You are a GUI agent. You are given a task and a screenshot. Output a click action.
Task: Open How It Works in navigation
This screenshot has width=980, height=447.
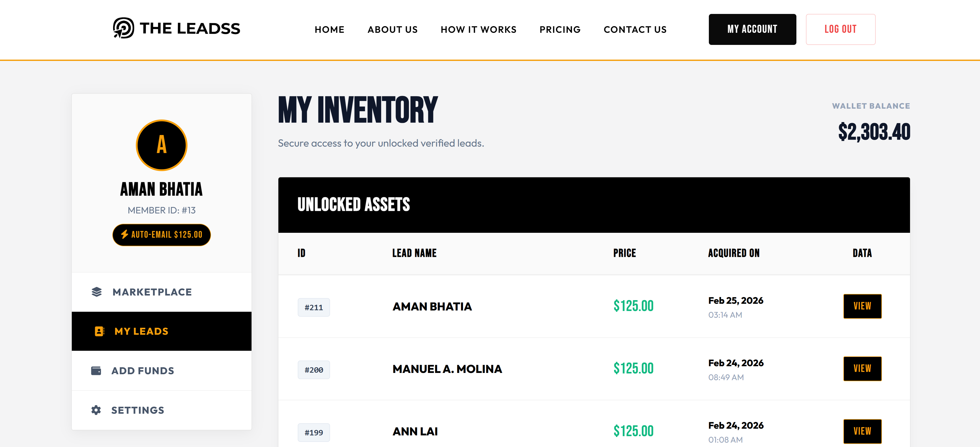coord(478,30)
